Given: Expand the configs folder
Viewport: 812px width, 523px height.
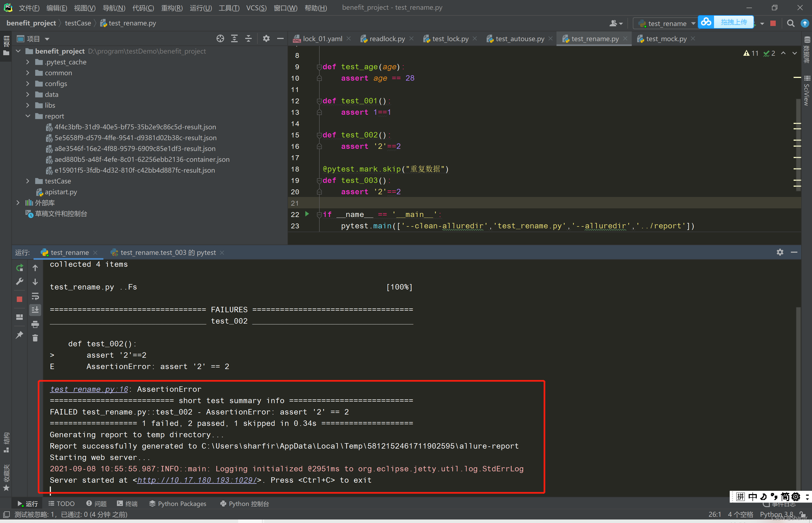Looking at the screenshot, I should [28, 84].
